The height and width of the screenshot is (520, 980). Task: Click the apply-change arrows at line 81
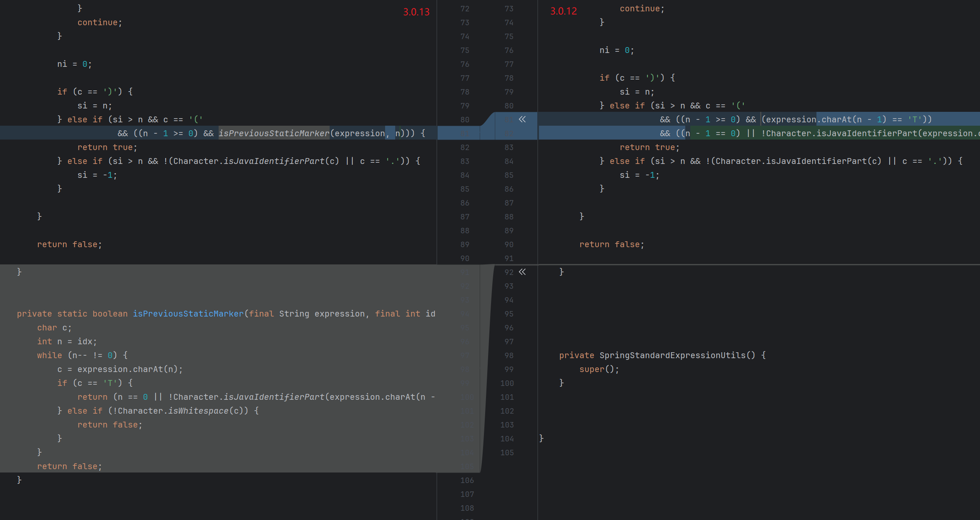[522, 119]
